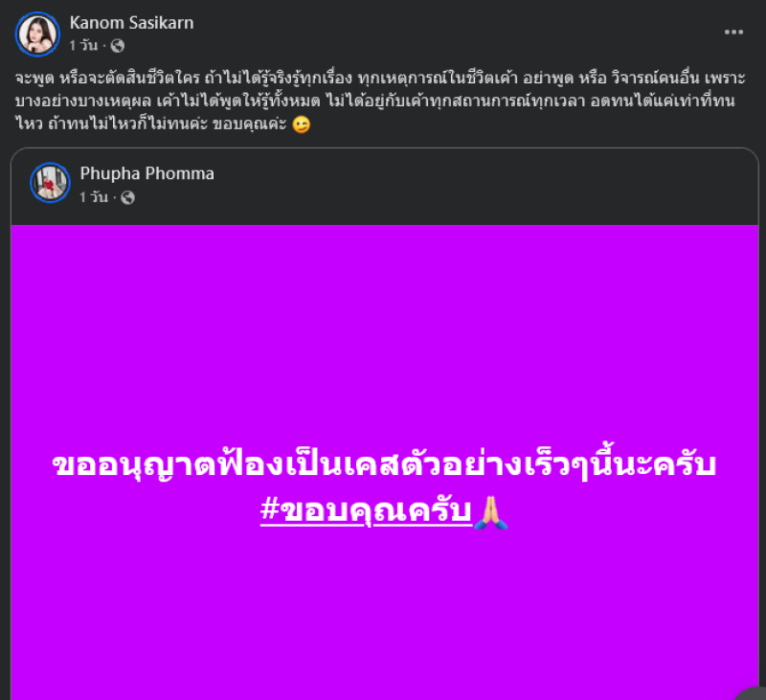Open the three-dot post options menu
Viewport: 766px width, 700px height.
733,33
